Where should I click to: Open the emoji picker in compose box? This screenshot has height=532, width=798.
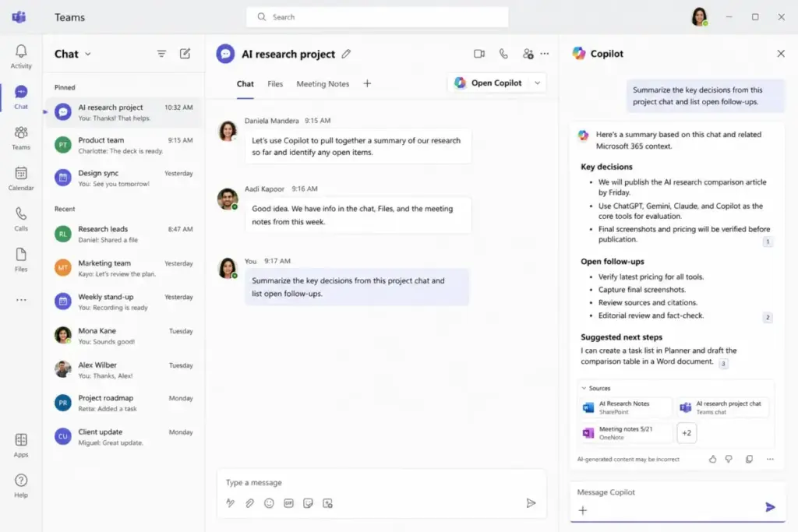pyautogui.click(x=269, y=503)
